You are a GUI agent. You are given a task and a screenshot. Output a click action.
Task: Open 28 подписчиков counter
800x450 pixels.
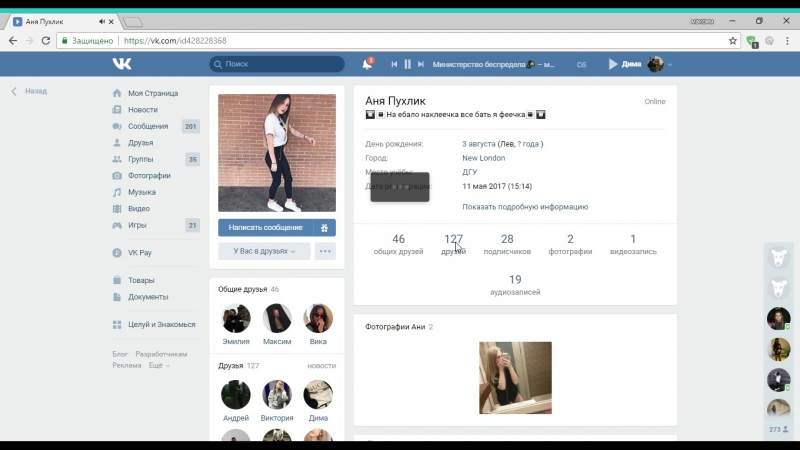coord(507,244)
